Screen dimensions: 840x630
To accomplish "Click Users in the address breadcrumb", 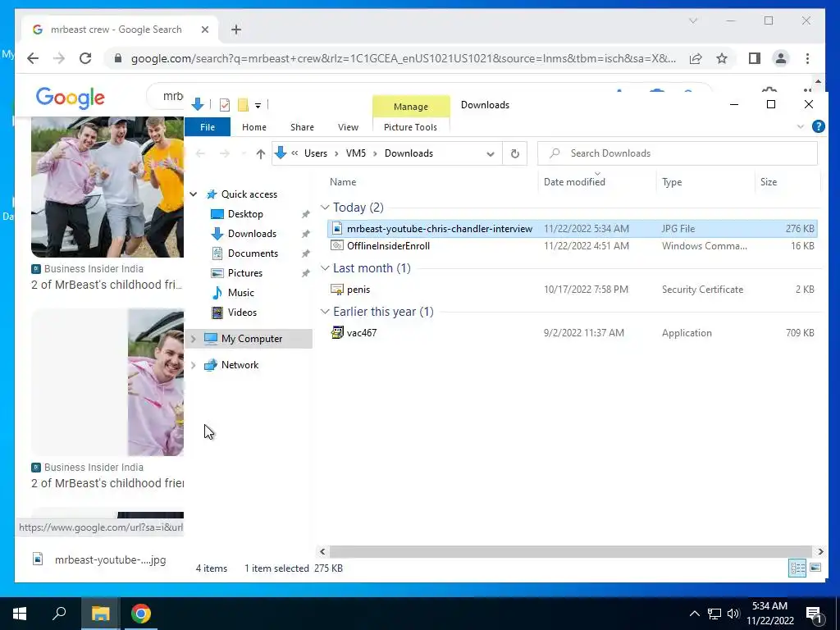I will coord(316,153).
